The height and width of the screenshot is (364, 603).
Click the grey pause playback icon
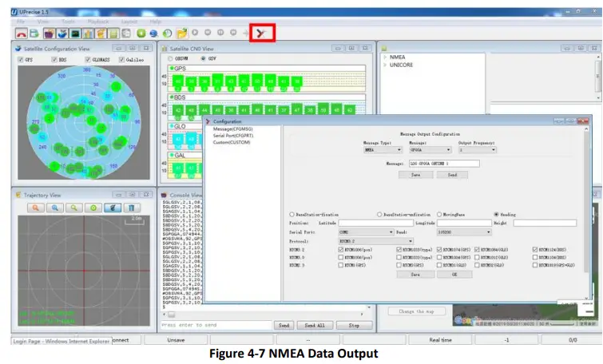pyautogui.click(x=220, y=33)
